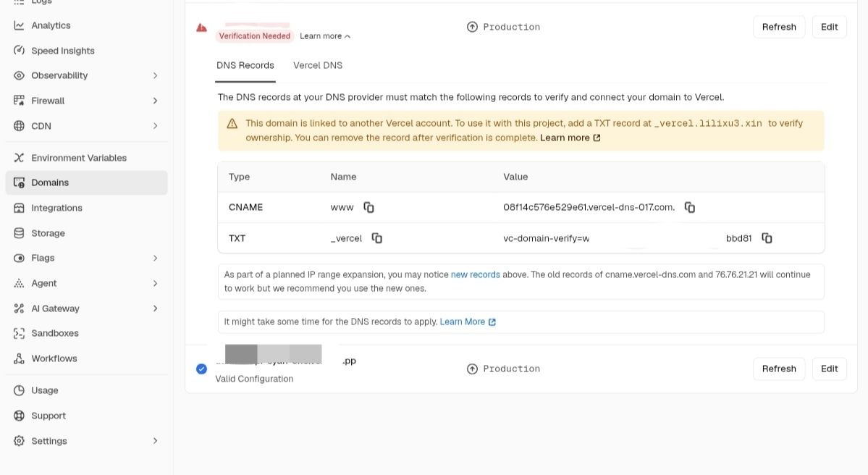Expand the CDN submenu chevron
Screen dimensions: 868x475
(x=155, y=126)
